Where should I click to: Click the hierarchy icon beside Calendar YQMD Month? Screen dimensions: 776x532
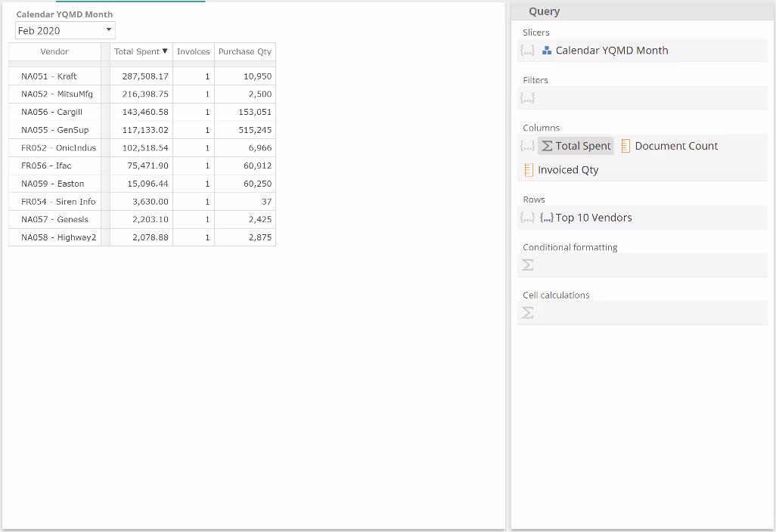pyautogui.click(x=547, y=51)
